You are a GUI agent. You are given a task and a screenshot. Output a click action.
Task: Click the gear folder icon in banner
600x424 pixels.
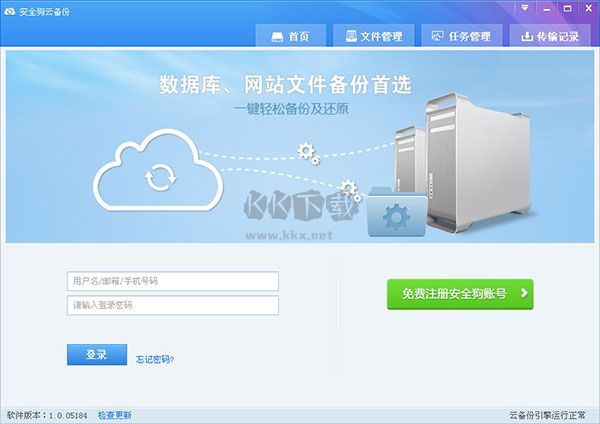click(x=397, y=212)
